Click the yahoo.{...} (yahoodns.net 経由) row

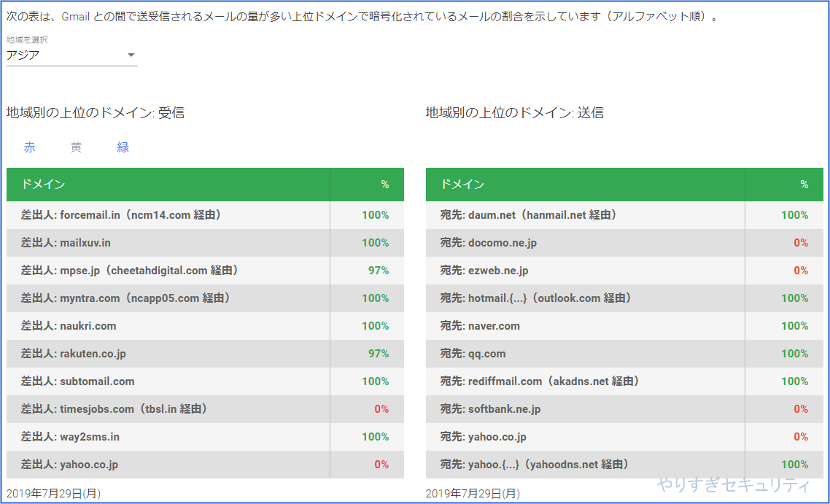(x=624, y=465)
